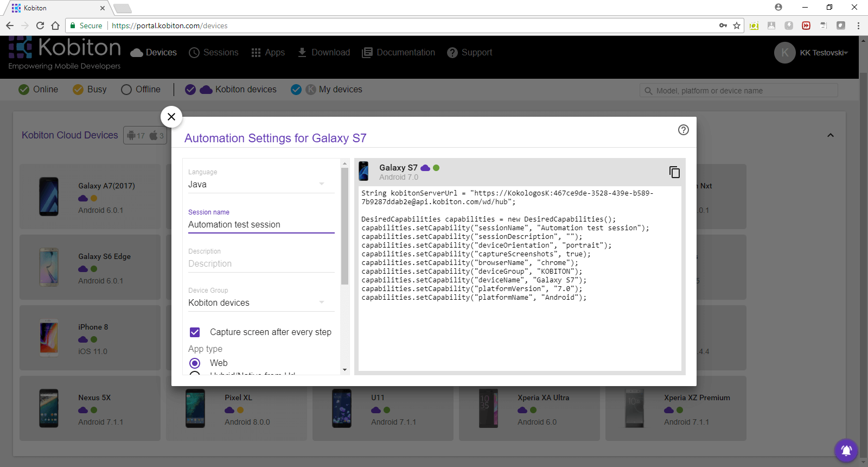Toggle the Kobiton devices filter

190,90
